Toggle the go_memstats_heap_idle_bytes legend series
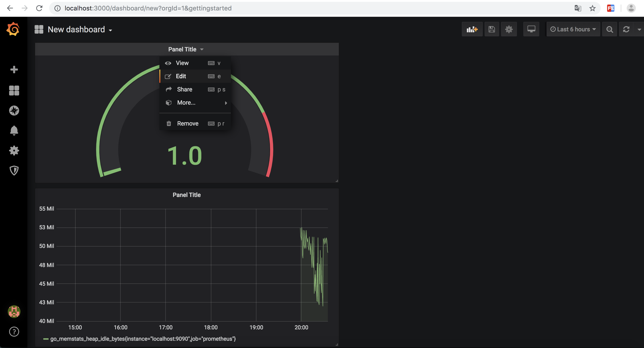The image size is (644, 348). (143, 339)
